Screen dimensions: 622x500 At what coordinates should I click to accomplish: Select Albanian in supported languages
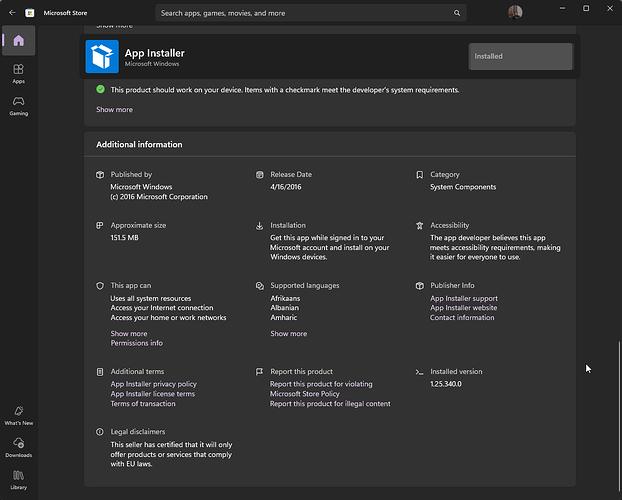point(284,308)
